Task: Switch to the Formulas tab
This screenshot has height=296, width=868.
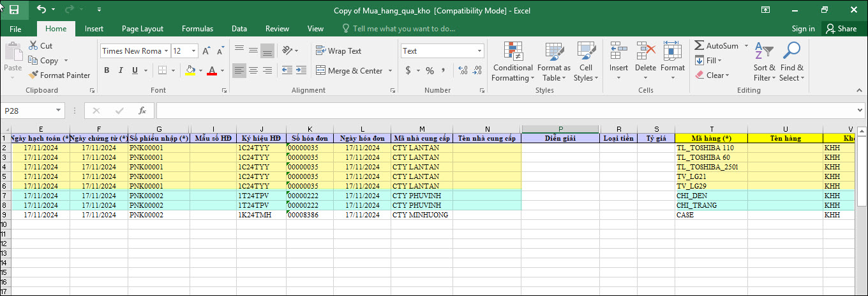Action: pos(197,29)
